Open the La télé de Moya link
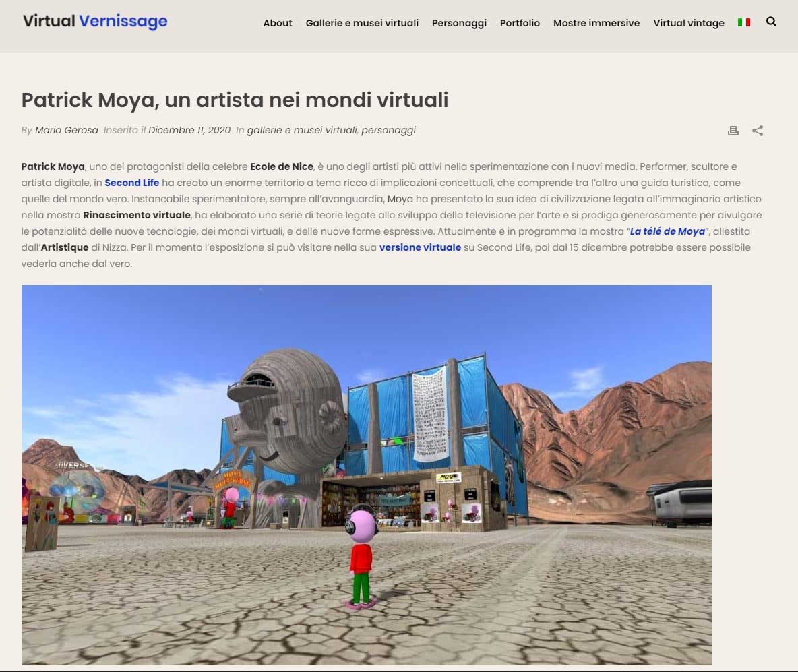798x672 pixels. 667,231
